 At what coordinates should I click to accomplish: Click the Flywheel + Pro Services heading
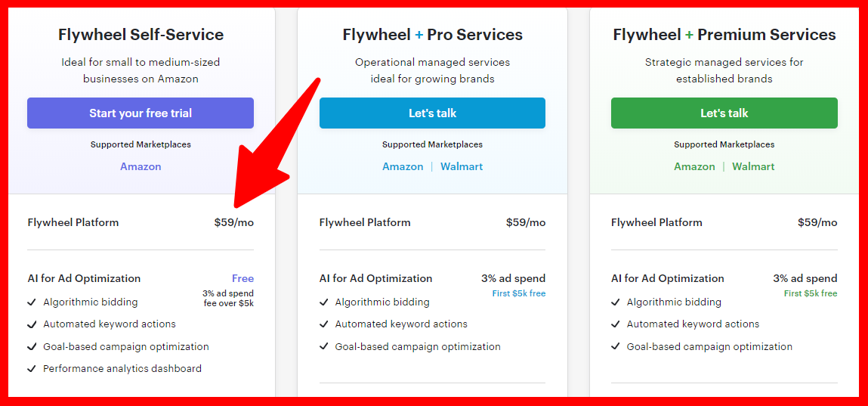point(432,35)
